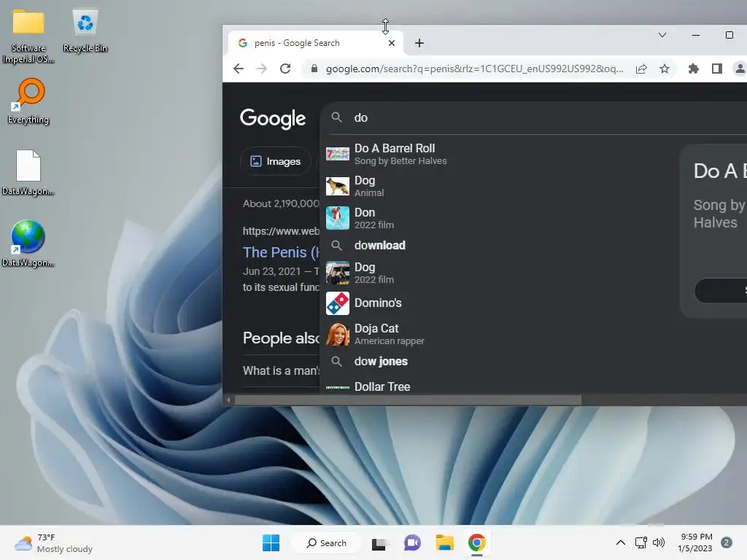Viewport: 747px width, 560px height.
Task: Open the taskbar Search box
Action: point(326,542)
